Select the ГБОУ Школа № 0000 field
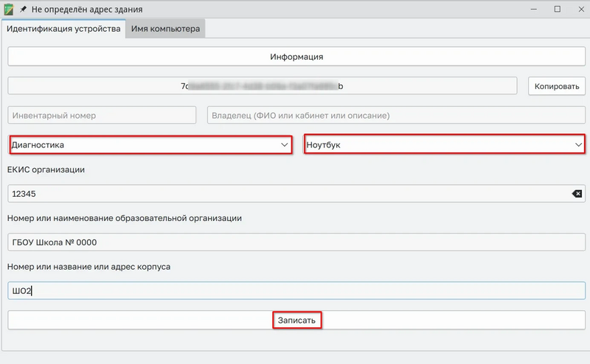The width and height of the screenshot is (590, 364). click(295, 242)
